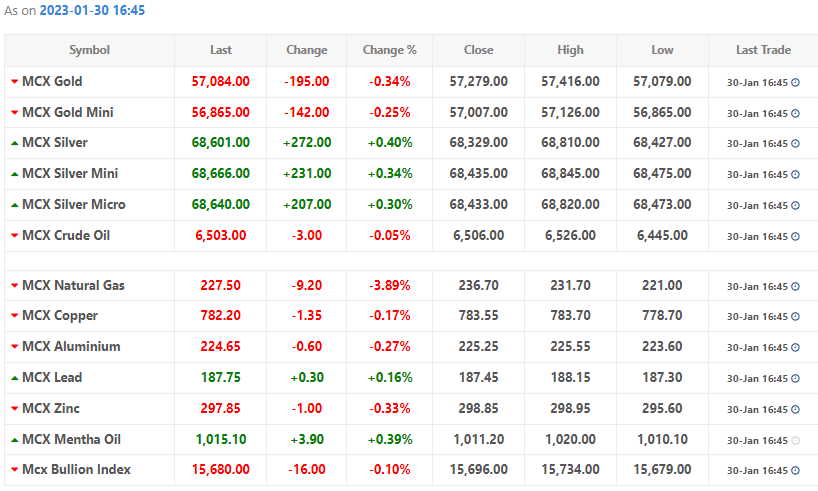Select the MCX Aluminium close value 225.25

coord(479,346)
